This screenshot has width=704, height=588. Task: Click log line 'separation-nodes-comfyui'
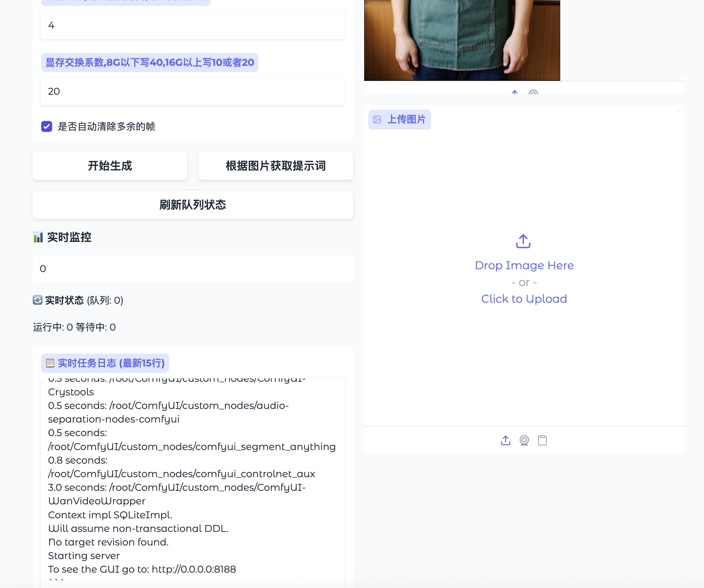(x=114, y=419)
